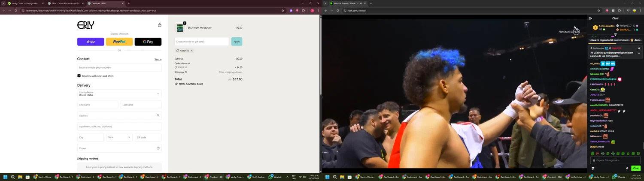Close the Checkout - ERLY tab
The width and height of the screenshot is (644, 181).
click(122, 3)
